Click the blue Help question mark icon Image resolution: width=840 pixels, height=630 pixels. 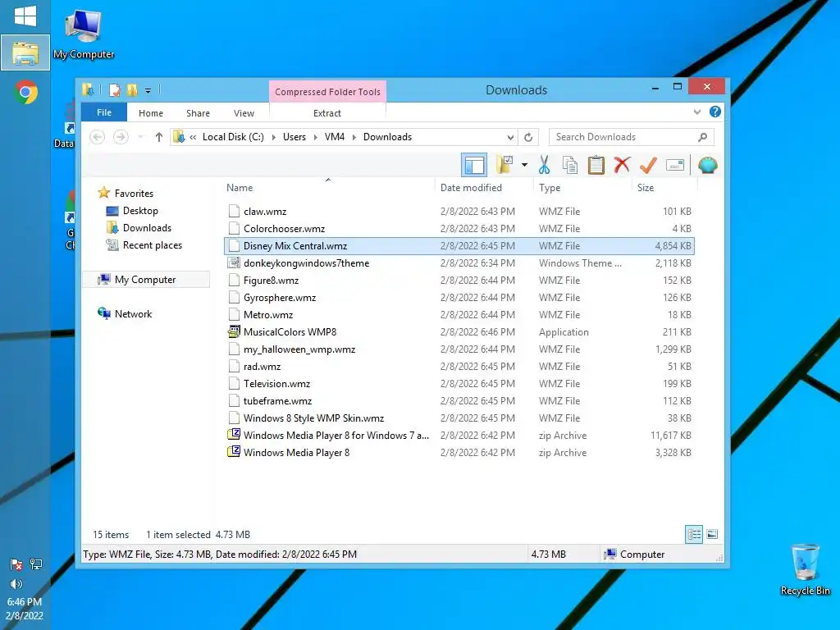(x=714, y=112)
